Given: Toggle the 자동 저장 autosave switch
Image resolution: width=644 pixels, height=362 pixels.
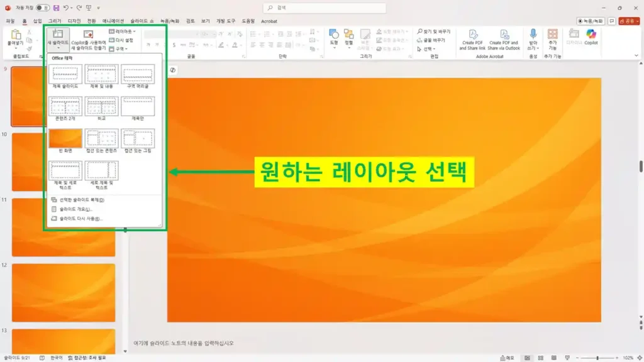Looking at the screenshot, I should pyautogui.click(x=42, y=8).
